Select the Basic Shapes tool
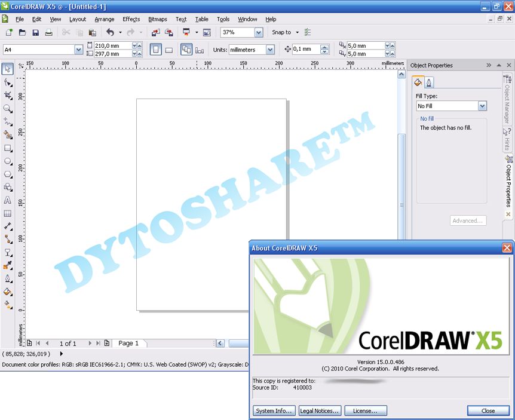Viewport: 515px width, 420px height. point(8,187)
